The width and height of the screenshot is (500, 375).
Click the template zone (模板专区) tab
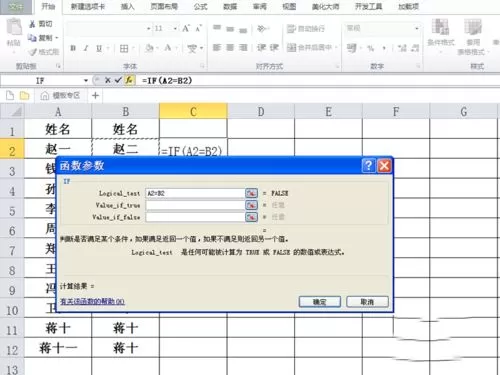pos(60,96)
